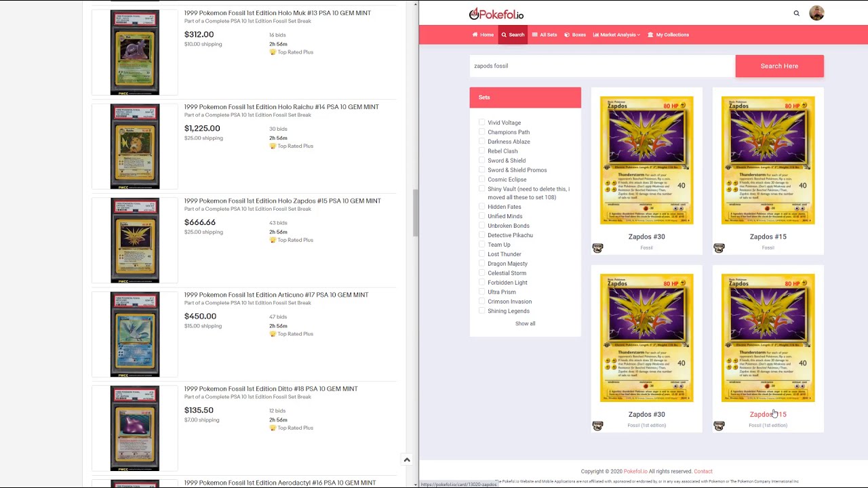Click the Zapdos #15 1st edition title link

768,414
